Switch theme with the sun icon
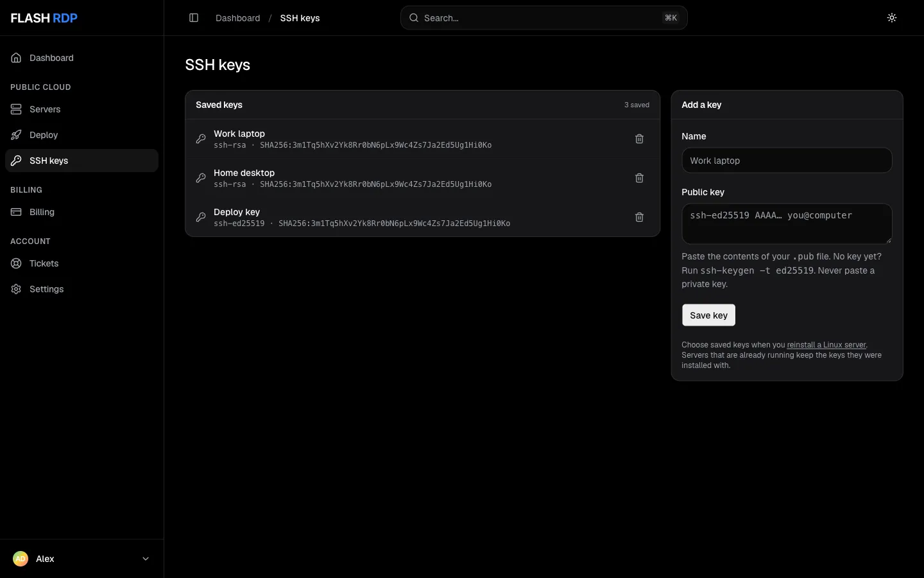The width and height of the screenshot is (924, 578). tap(892, 18)
